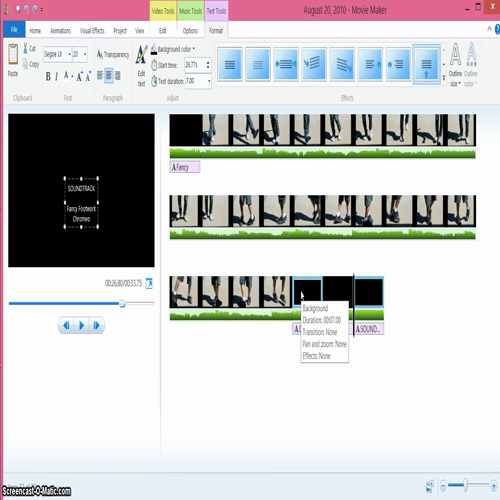Switch to the Home ribbon tab

tap(35, 31)
